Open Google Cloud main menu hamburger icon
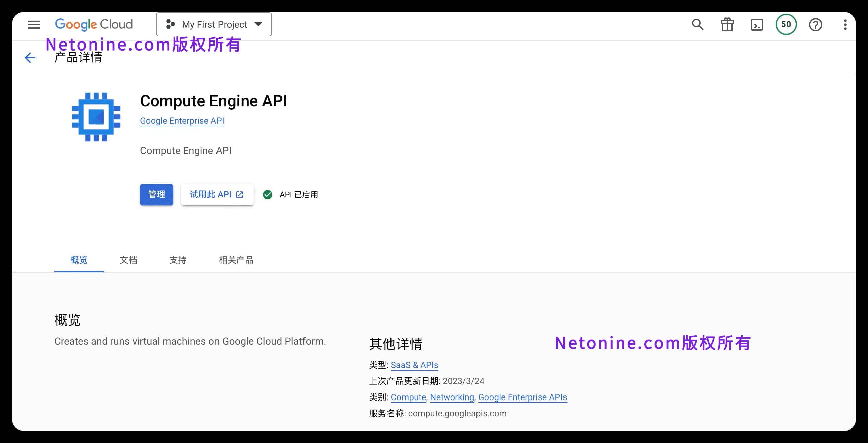This screenshot has height=443, width=868. coord(33,24)
